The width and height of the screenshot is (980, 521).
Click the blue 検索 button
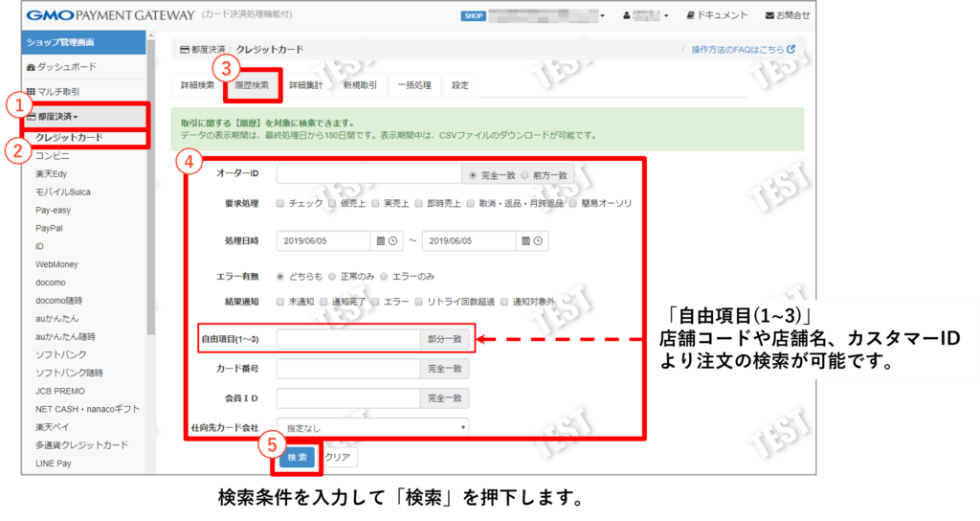coord(298,458)
